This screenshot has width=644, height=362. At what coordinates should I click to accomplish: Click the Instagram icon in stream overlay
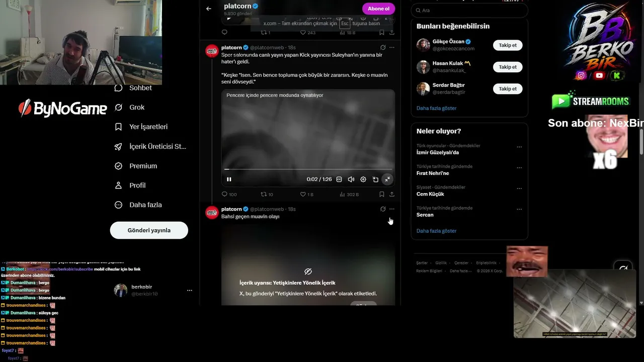point(581,75)
